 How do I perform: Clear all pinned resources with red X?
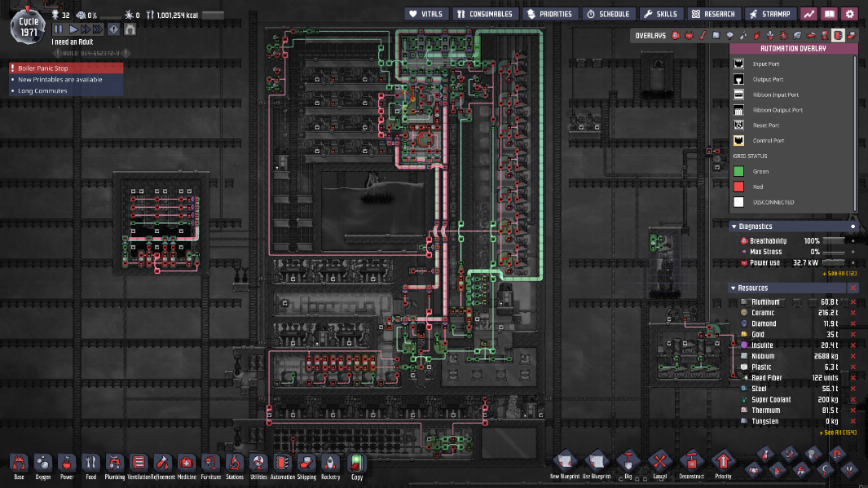853,288
